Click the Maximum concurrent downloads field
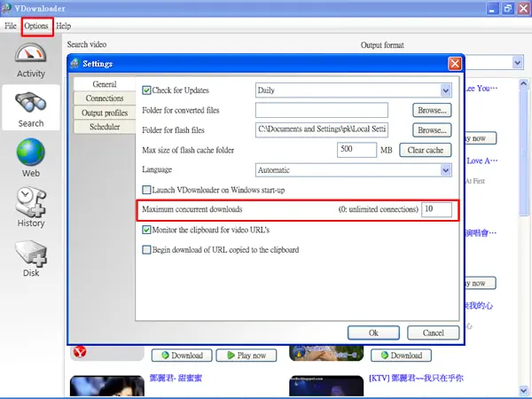Screen dimensions: 532x399 click(x=436, y=209)
